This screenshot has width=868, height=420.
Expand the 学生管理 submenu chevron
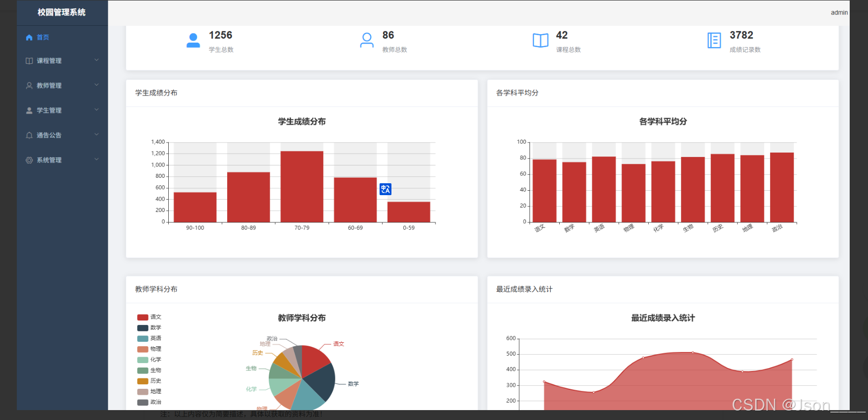[x=96, y=110]
